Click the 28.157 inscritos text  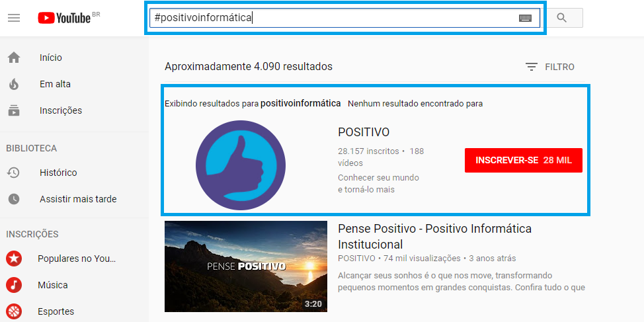(x=368, y=151)
